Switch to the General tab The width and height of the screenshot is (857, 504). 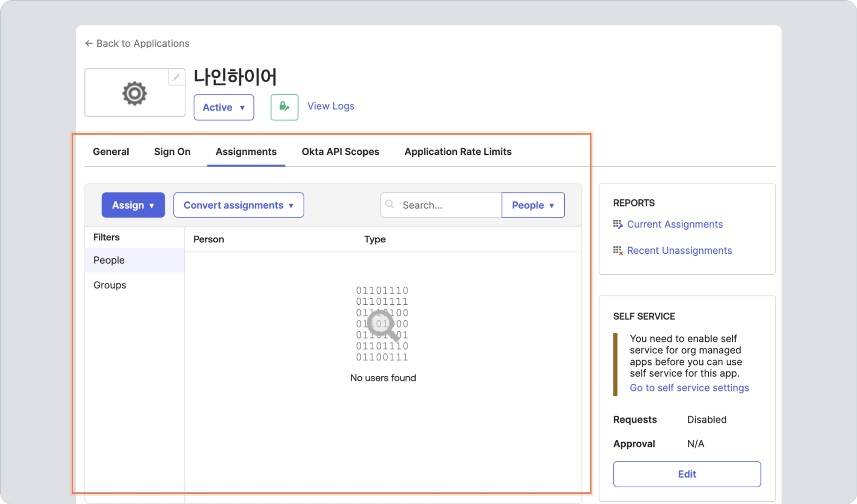(x=111, y=152)
